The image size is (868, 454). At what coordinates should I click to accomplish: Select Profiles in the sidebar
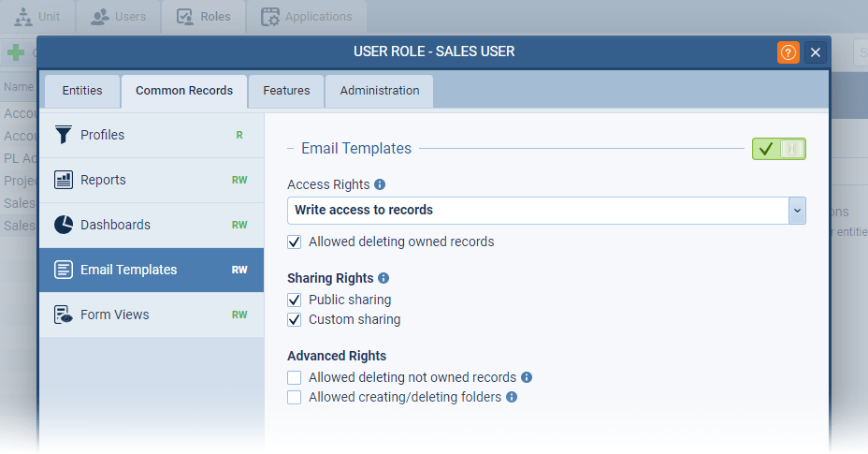(x=151, y=135)
